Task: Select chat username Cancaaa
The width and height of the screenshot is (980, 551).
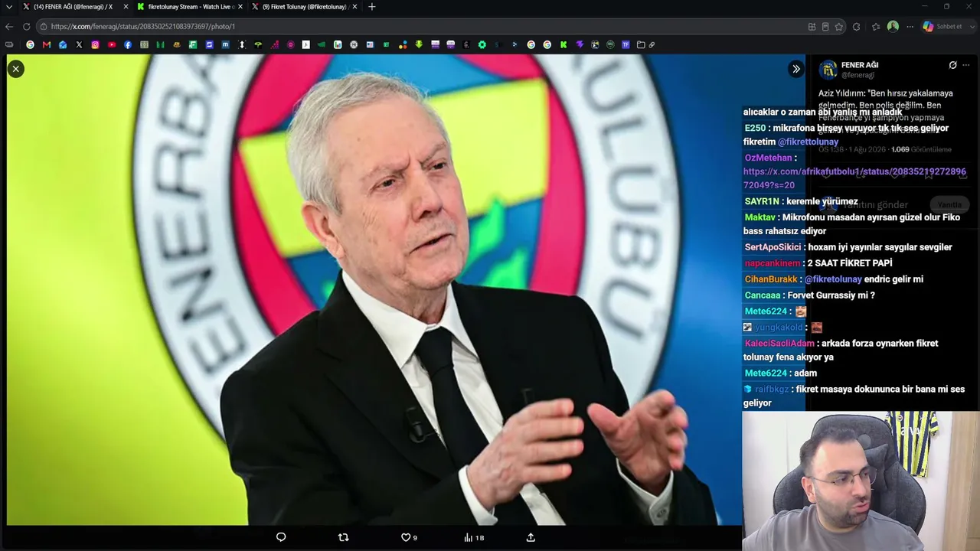Action: click(x=763, y=295)
